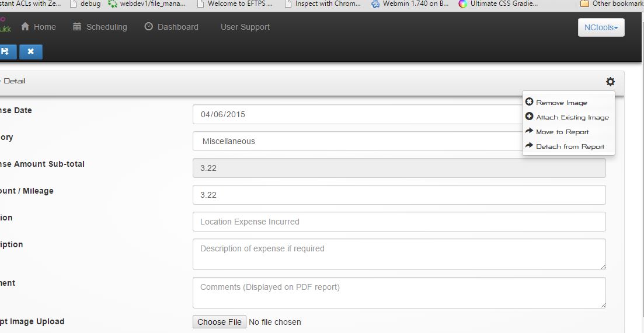Click the Home house icon
This screenshot has width=644, height=333.
[25, 27]
